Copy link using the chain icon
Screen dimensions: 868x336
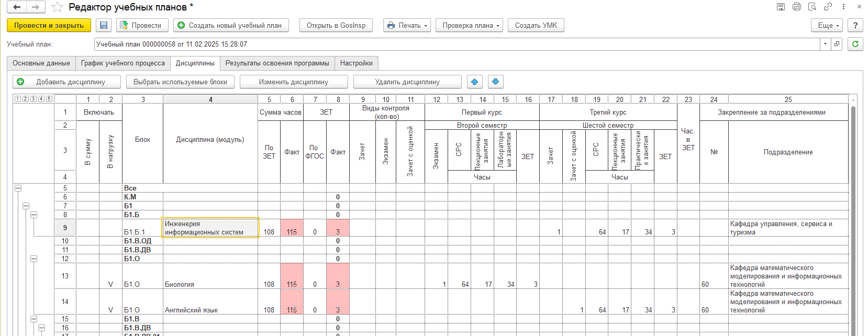[x=828, y=7]
